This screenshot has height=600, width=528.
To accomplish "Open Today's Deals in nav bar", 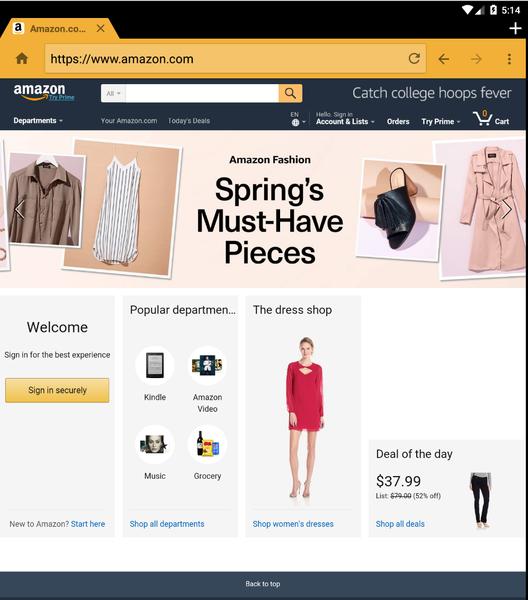I will coord(189,121).
